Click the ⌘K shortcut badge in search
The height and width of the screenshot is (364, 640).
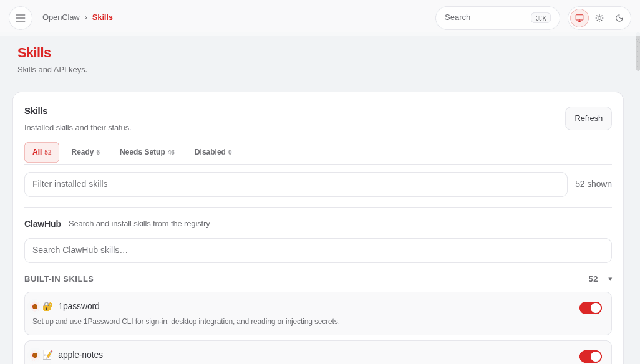(x=540, y=17)
